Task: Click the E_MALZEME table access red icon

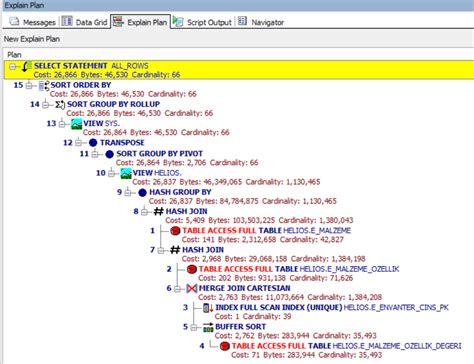Action: tap(175, 231)
